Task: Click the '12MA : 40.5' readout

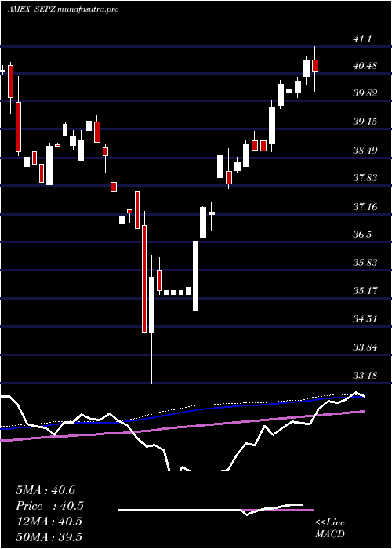Action: [49, 522]
